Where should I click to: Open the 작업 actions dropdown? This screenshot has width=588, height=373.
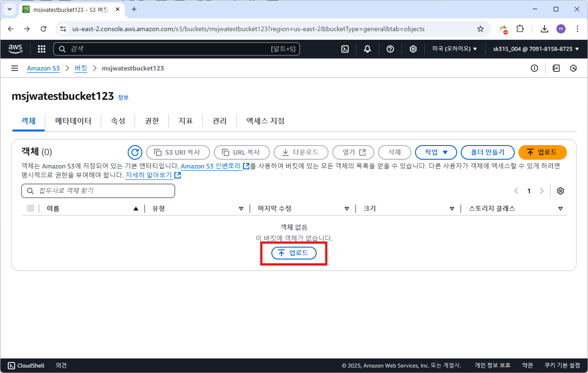[436, 152]
